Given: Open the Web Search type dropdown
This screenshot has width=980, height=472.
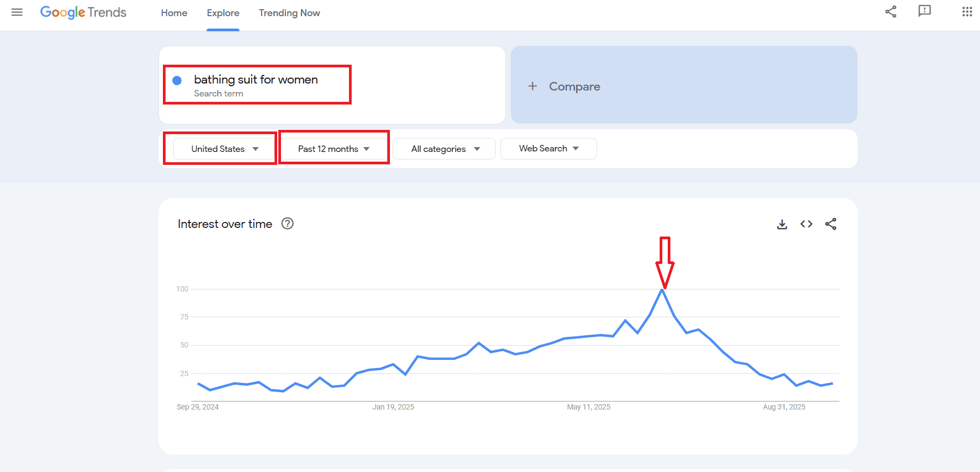Looking at the screenshot, I should [x=548, y=148].
